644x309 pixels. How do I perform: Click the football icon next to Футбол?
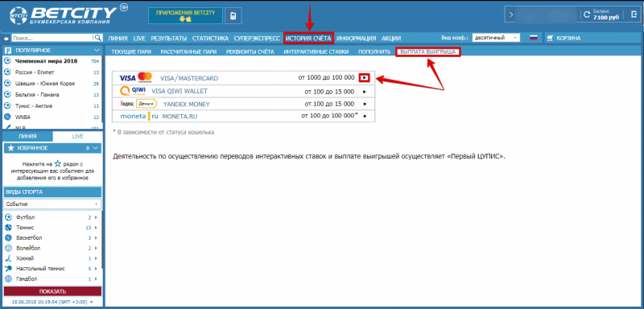[x=8, y=217]
